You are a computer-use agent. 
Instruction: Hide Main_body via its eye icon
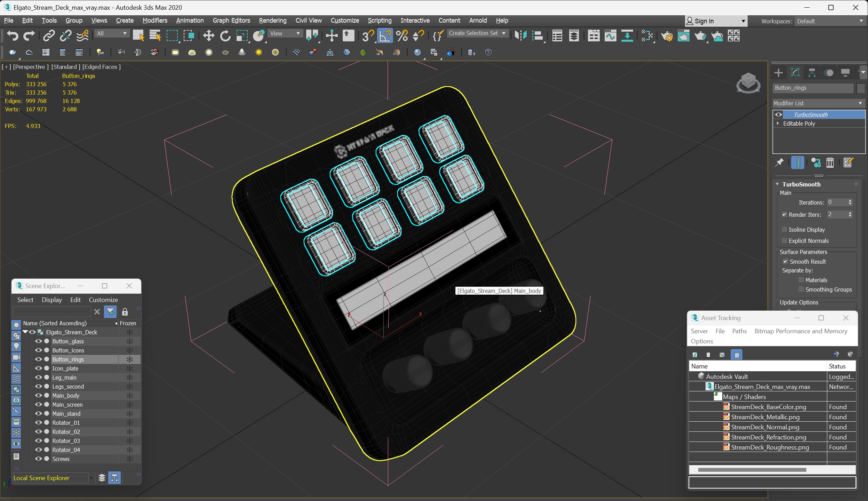[x=38, y=395]
